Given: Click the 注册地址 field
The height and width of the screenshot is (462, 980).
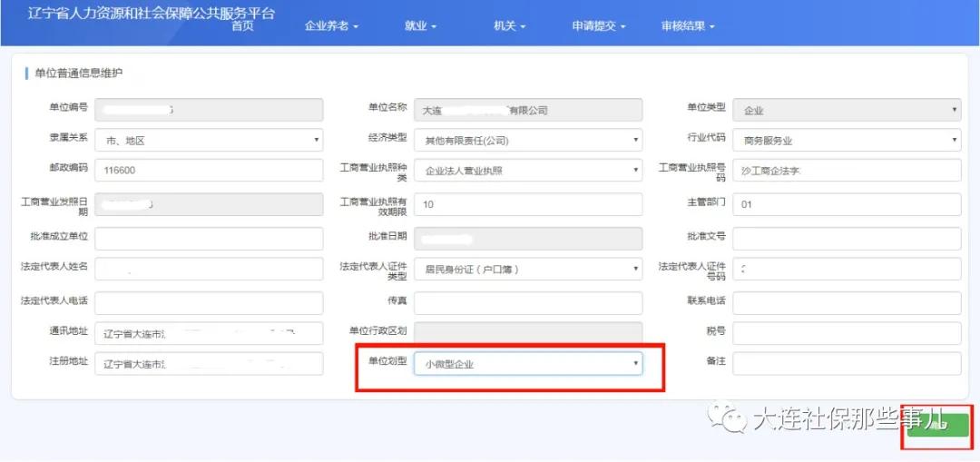Looking at the screenshot, I should click(210, 364).
